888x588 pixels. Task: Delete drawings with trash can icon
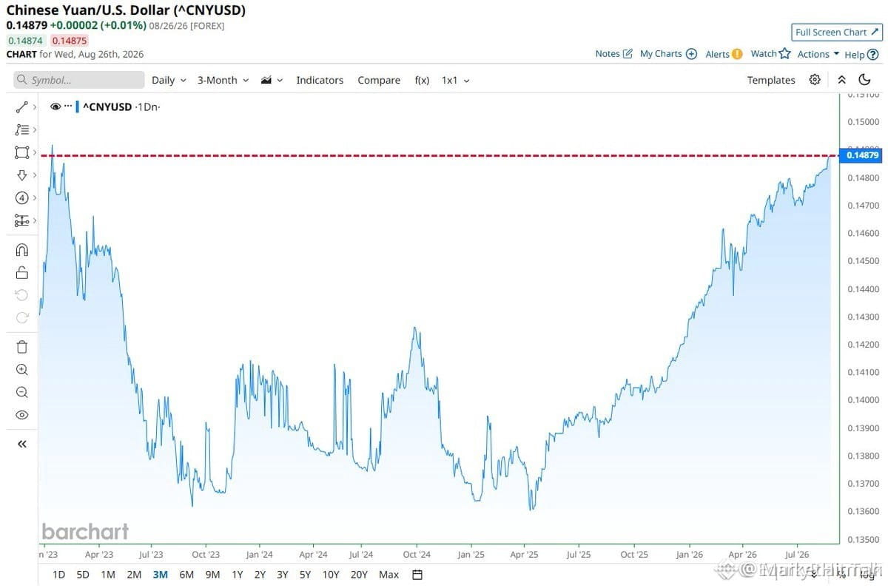[x=21, y=347]
